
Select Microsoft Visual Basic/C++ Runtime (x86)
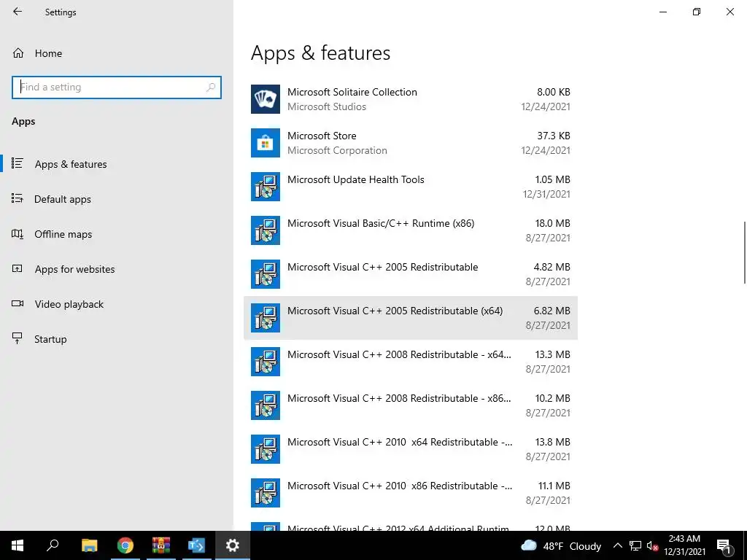coord(411,230)
